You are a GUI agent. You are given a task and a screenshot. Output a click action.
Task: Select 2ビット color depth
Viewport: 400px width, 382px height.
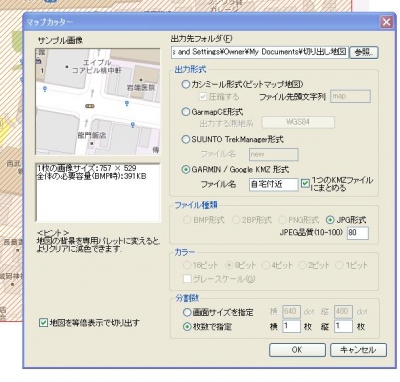[302, 265]
